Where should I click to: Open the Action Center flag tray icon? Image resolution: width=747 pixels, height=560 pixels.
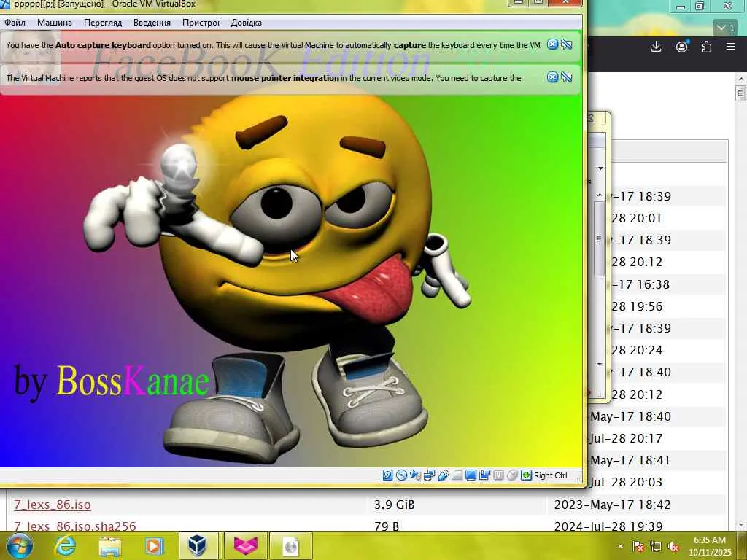click(638, 546)
